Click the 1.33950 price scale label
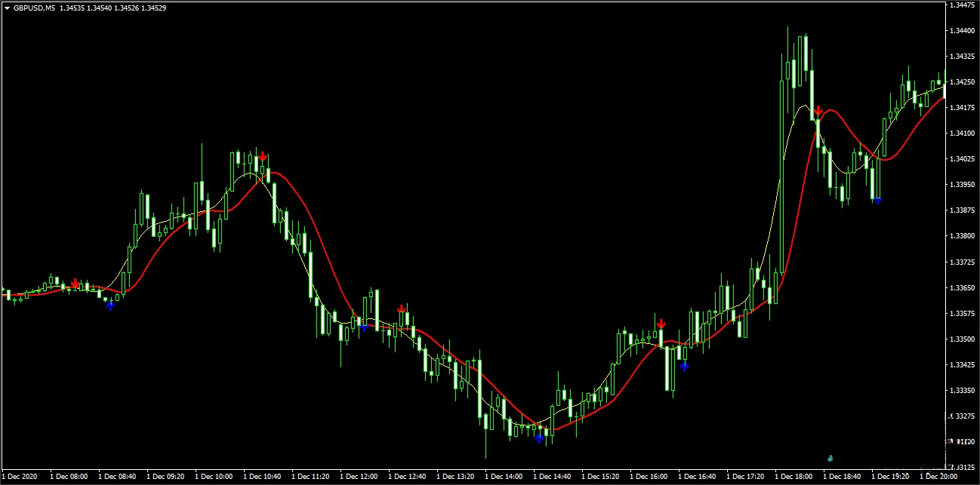Image resolution: width=980 pixels, height=485 pixels. 963,185
